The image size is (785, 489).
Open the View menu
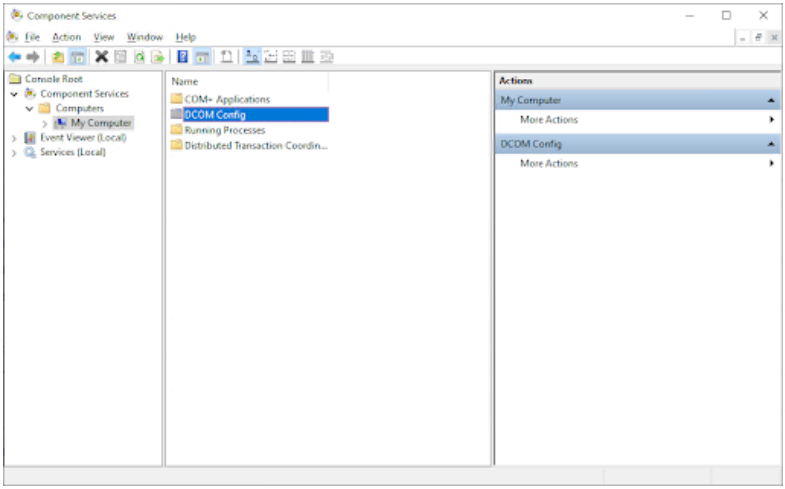(104, 37)
